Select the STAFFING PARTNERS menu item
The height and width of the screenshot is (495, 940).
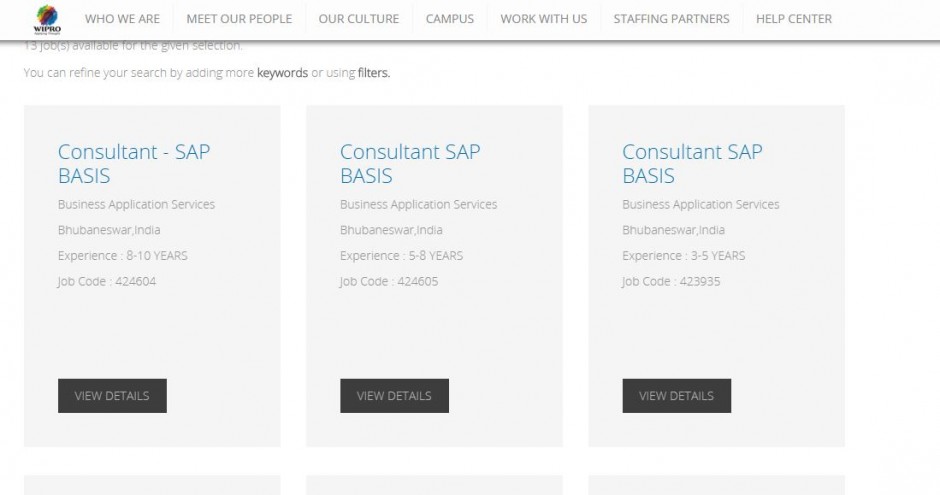pos(671,19)
